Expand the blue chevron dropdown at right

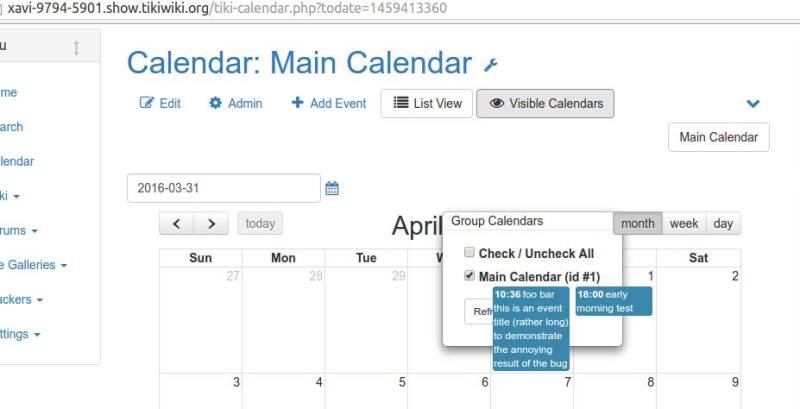[753, 104]
